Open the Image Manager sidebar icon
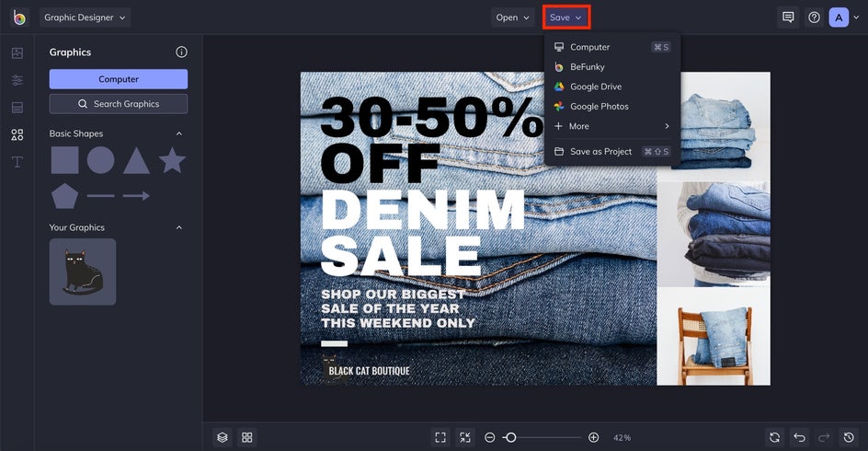868x451 pixels. point(17,53)
